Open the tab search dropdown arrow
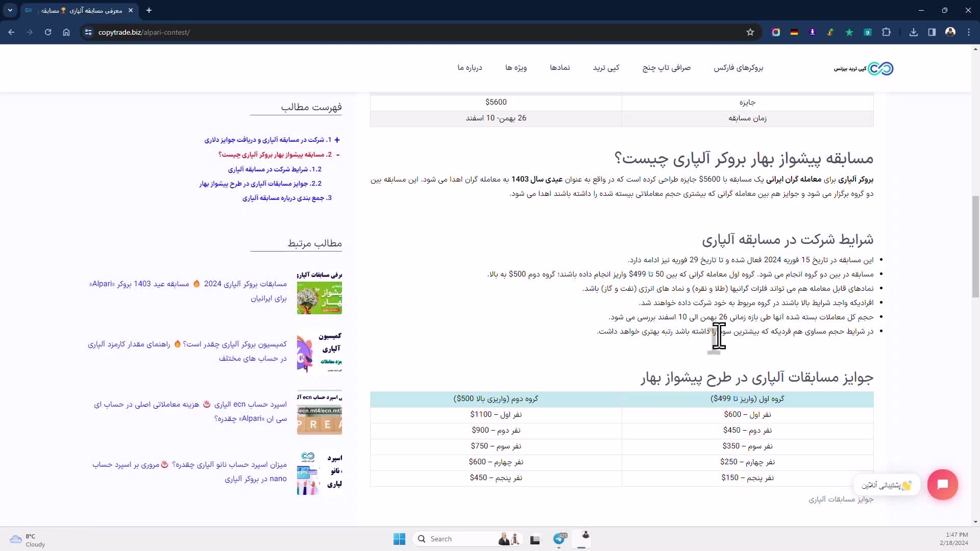 coord(10,10)
